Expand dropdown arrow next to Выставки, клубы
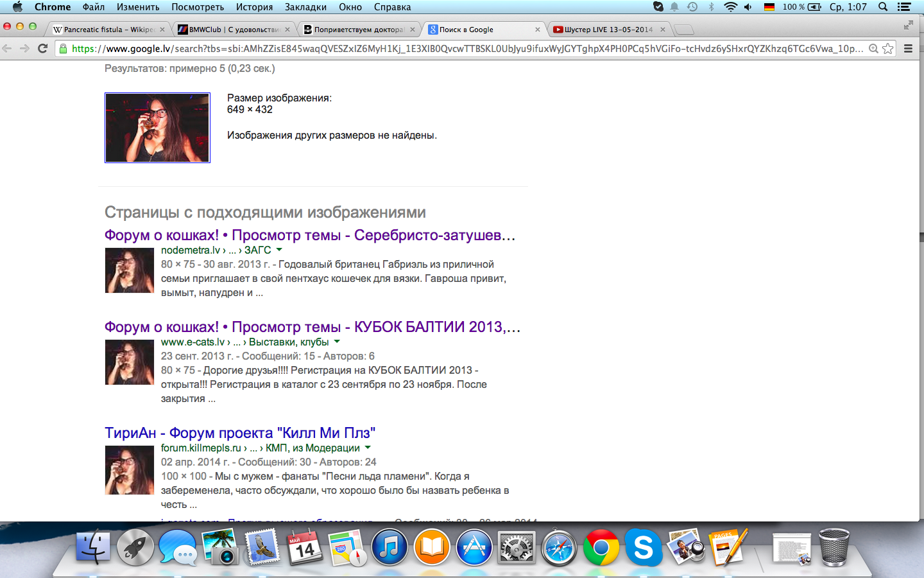This screenshot has height=578, width=924. (337, 342)
